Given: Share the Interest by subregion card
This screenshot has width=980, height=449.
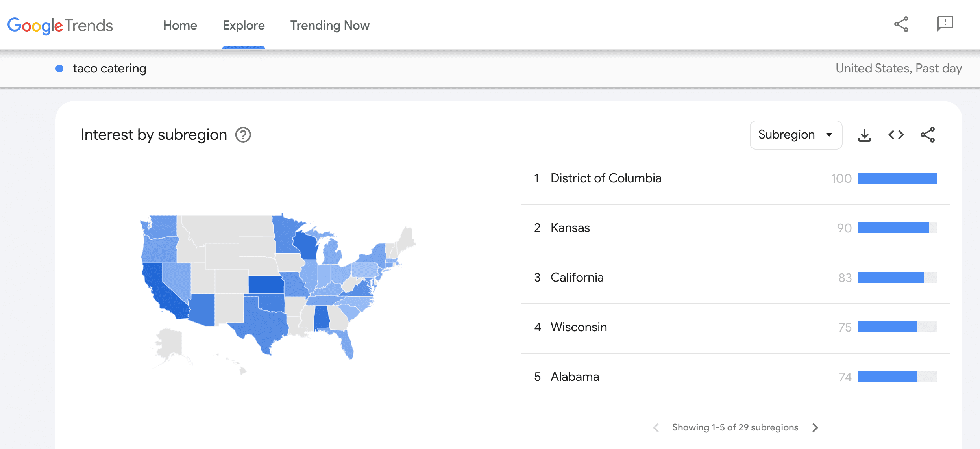Looking at the screenshot, I should point(927,135).
